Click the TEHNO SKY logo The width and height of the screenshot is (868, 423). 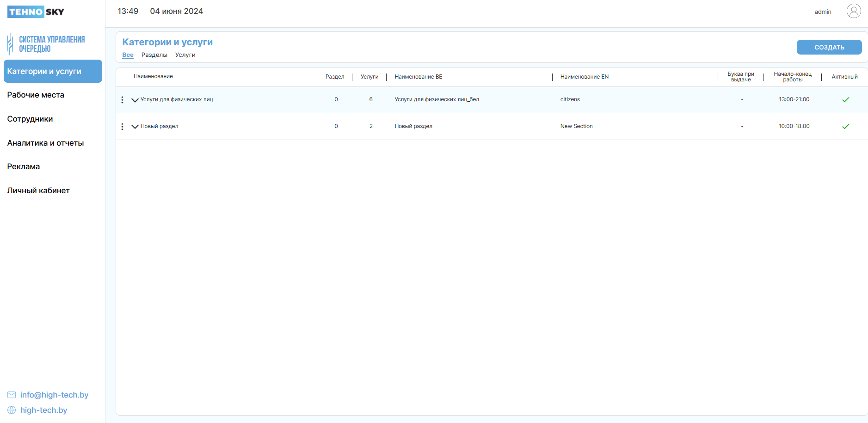click(x=36, y=12)
